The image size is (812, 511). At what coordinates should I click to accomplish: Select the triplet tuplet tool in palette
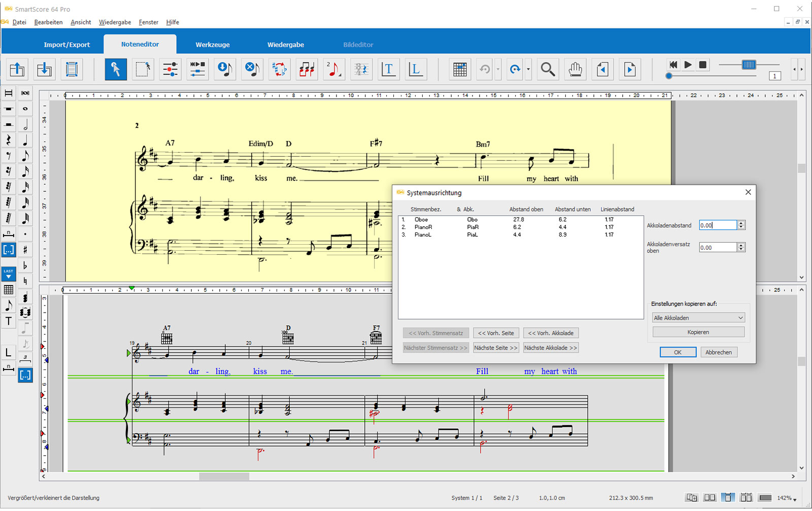click(x=25, y=359)
